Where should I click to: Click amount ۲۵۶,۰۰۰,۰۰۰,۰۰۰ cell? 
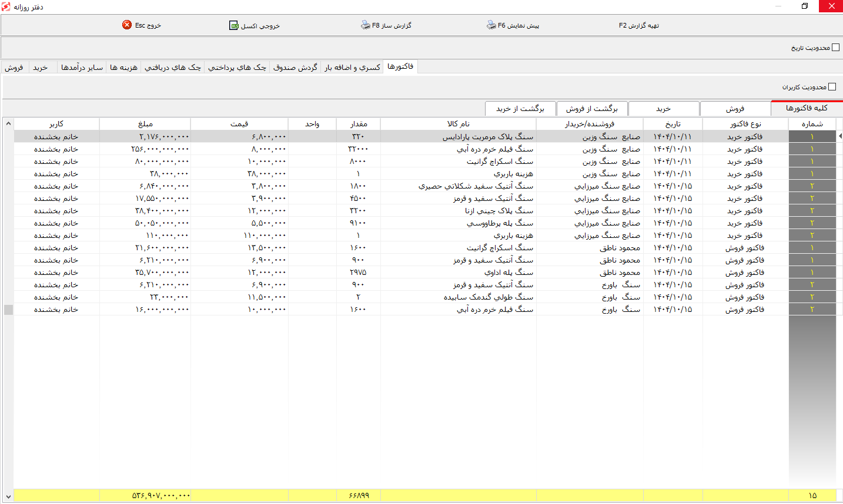pyautogui.click(x=145, y=149)
